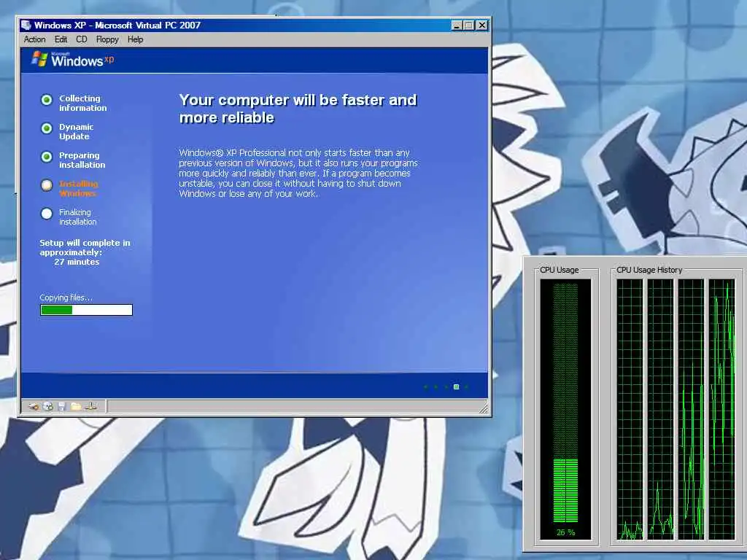Viewport: 747px width, 560px height.
Task: Click the "Copying files..." label
Action: pyautogui.click(x=66, y=297)
